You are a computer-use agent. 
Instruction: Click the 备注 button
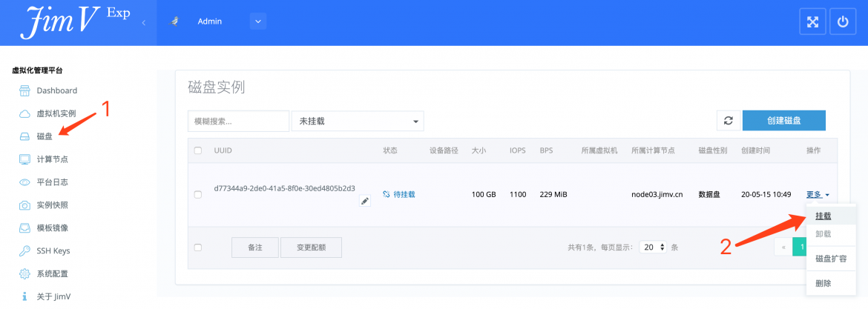pyautogui.click(x=254, y=247)
